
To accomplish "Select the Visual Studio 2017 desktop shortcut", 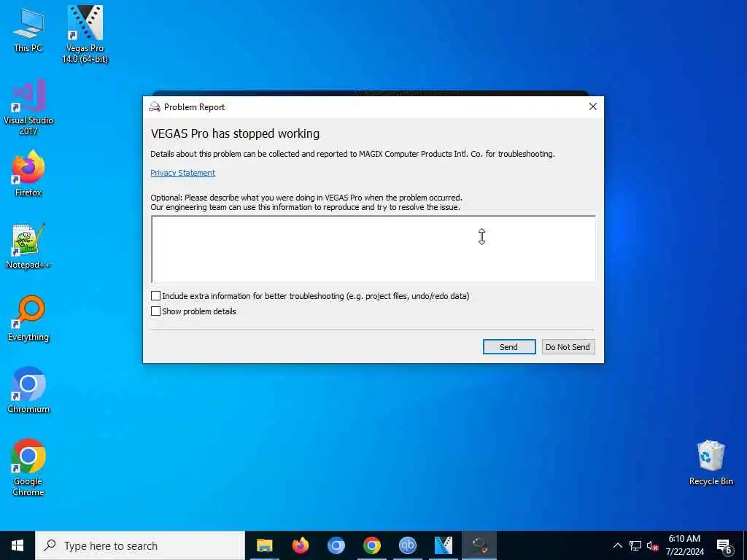I will point(28,107).
